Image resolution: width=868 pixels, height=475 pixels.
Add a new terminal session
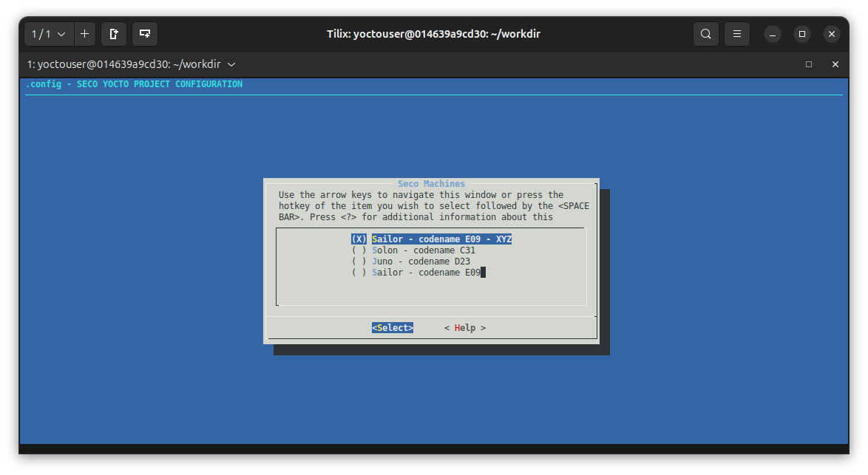(x=84, y=34)
